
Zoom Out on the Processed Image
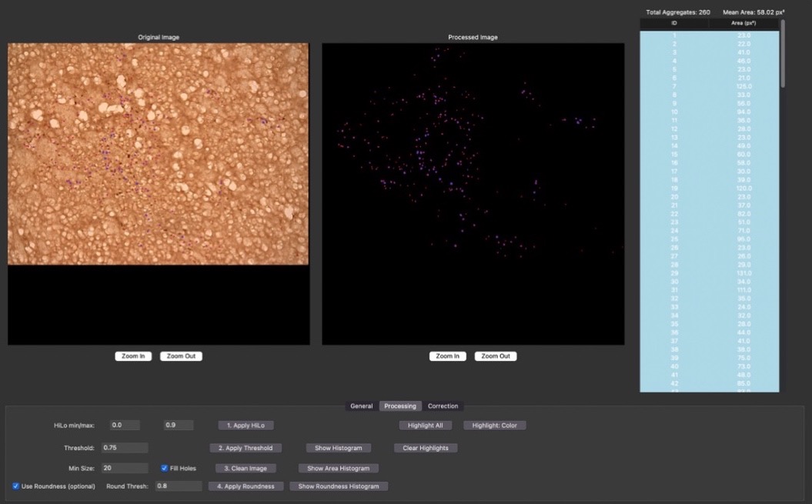pyautogui.click(x=496, y=356)
